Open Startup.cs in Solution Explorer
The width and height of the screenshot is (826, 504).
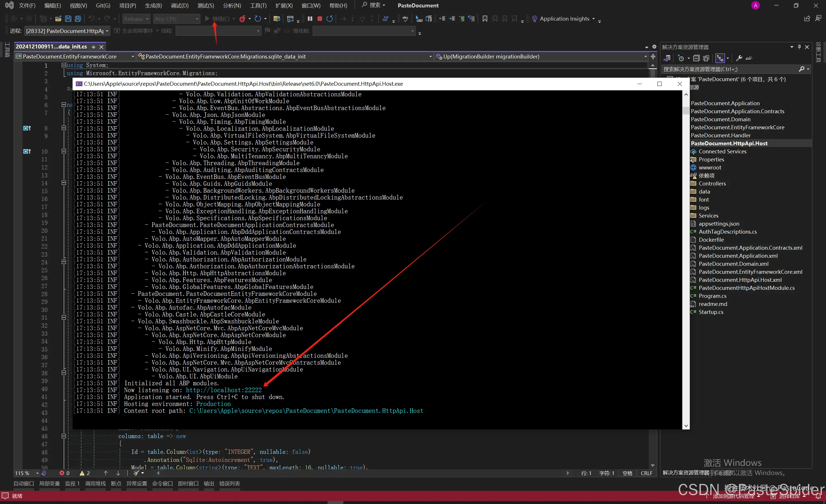pos(711,312)
